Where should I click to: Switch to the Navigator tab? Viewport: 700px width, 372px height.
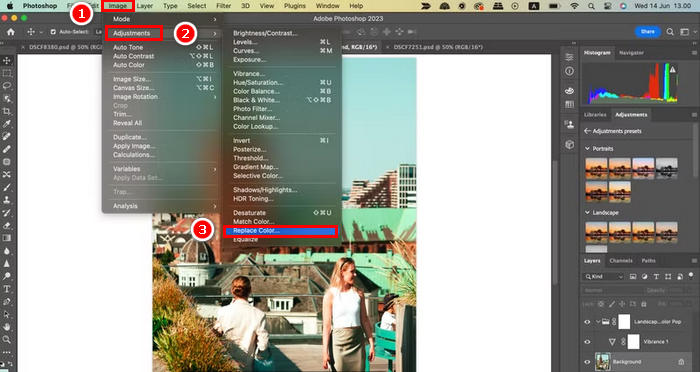631,53
